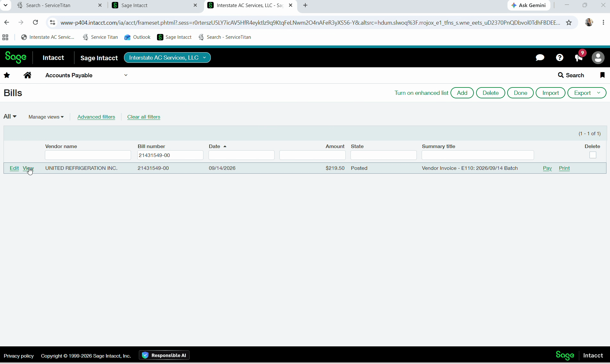View the UNITED REFRIGERATION bill
Screen dimensions: 610x364
(x=28, y=168)
